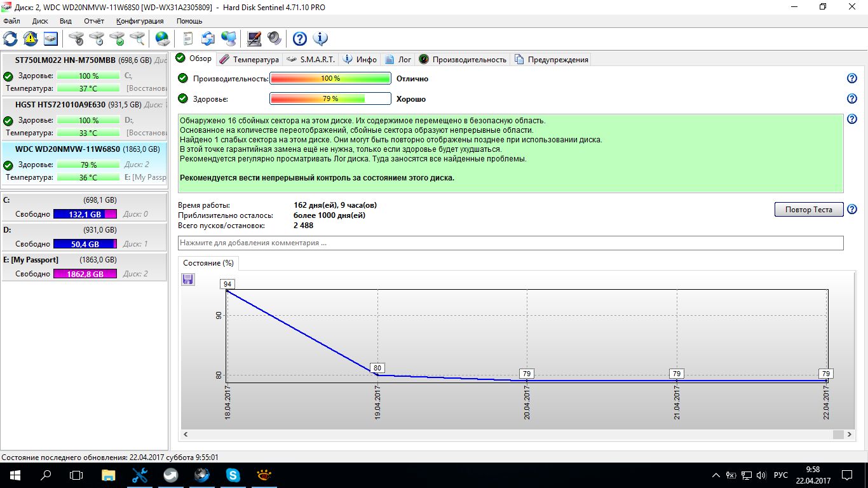Select disk HGST HTS721010A9E630 in list
The image size is (868, 488).
click(84, 119)
